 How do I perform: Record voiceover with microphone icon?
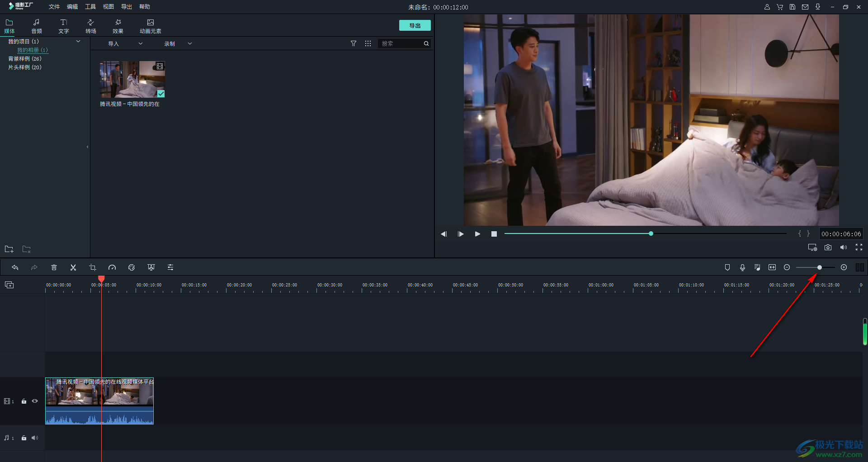742,267
